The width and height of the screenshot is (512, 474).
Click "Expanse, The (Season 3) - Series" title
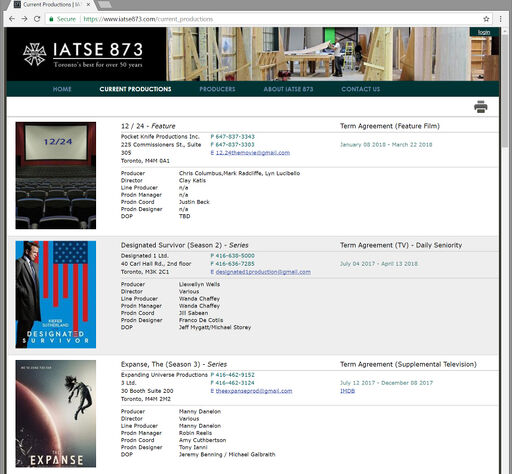pyautogui.click(x=174, y=364)
